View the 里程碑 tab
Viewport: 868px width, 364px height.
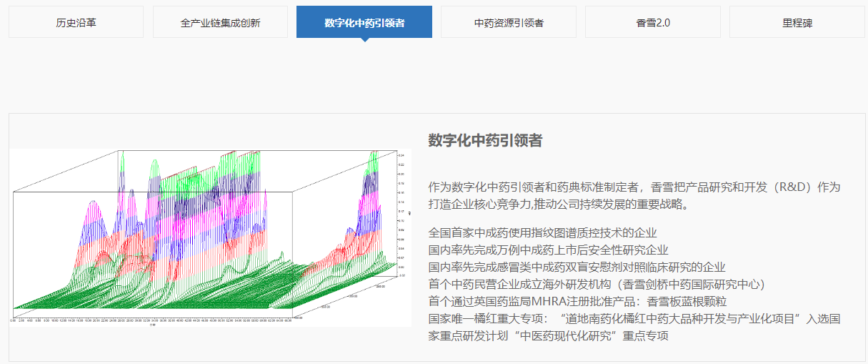[797, 22]
